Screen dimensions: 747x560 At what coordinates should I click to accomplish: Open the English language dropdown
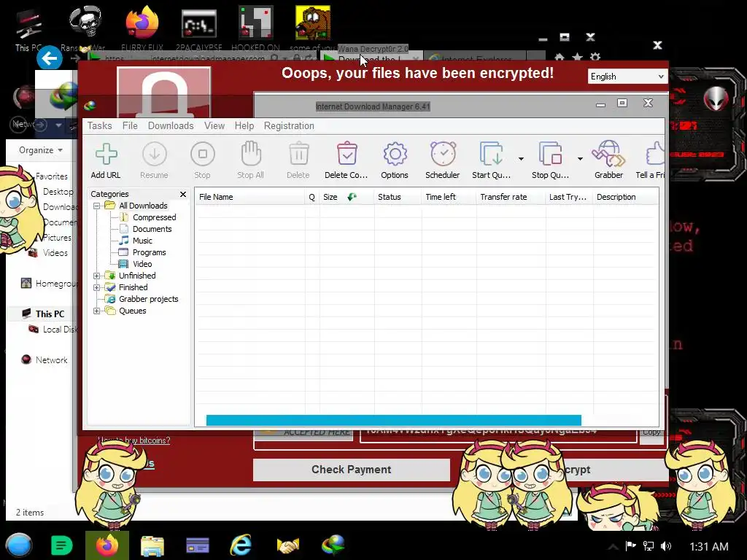point(627,77)
